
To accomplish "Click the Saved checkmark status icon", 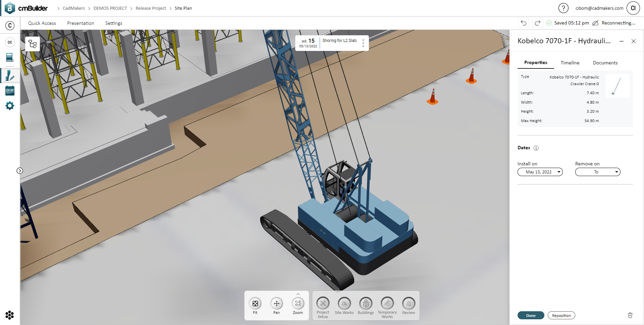I will click(549, 23).
